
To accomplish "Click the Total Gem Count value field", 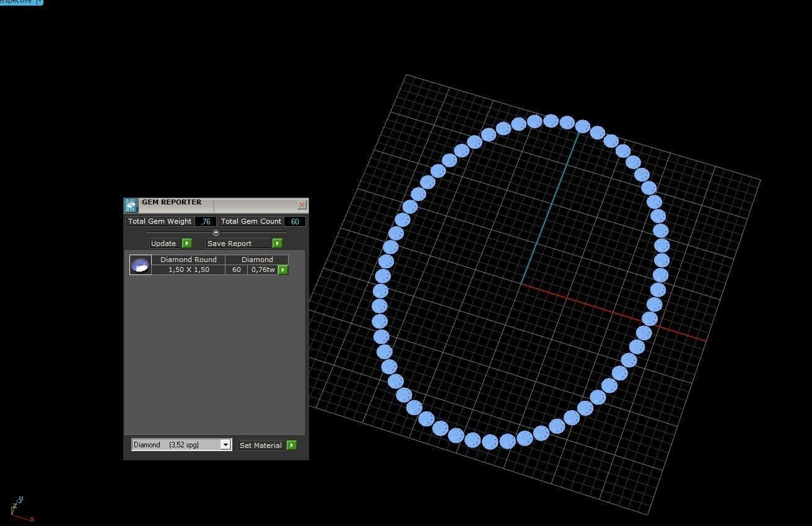I will (x=295, y=221).
